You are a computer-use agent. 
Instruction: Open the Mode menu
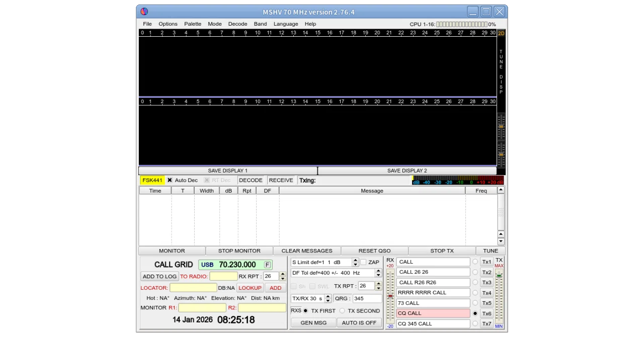pyautogui.click(x=215, y=24)
